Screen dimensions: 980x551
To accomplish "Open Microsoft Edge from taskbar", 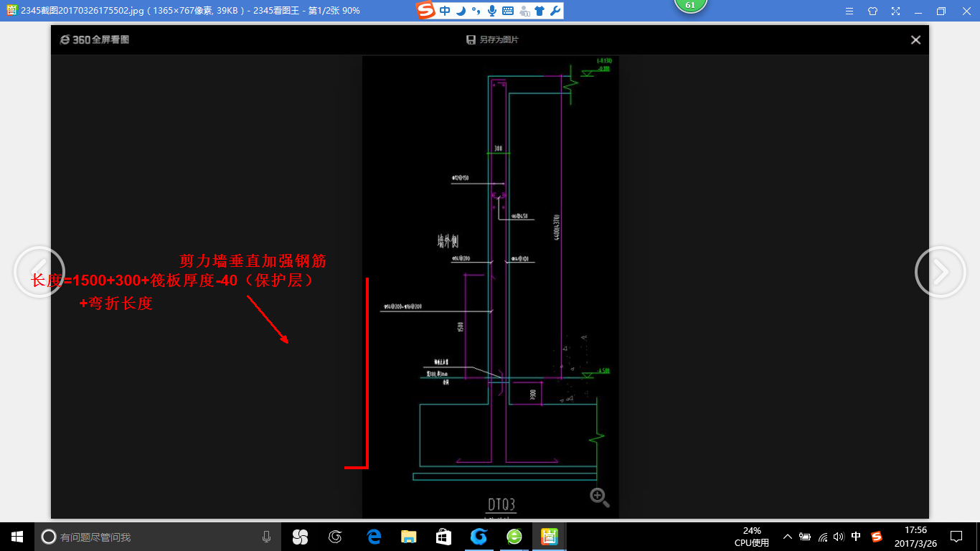I will coord(373,537).
